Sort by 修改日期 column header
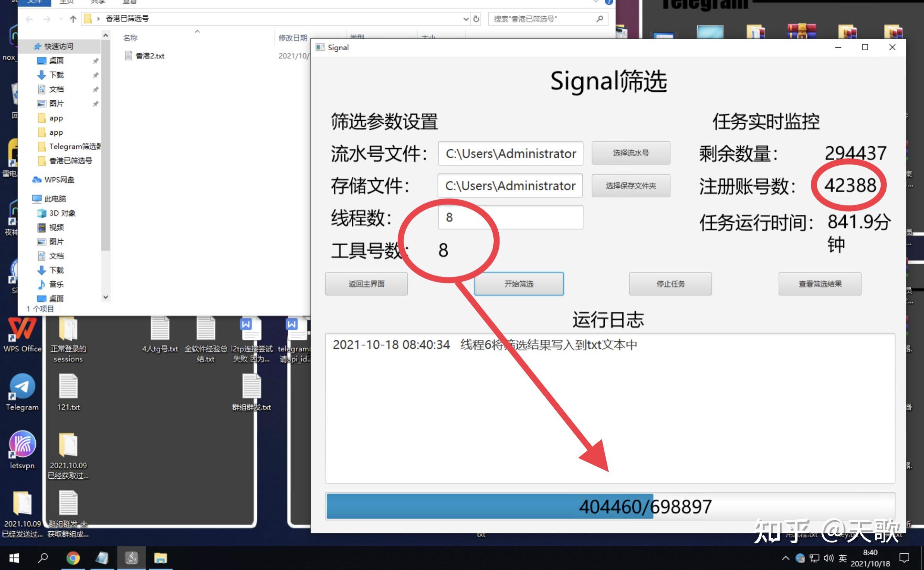This screenshot has height=570, width=924. [293, 38]
